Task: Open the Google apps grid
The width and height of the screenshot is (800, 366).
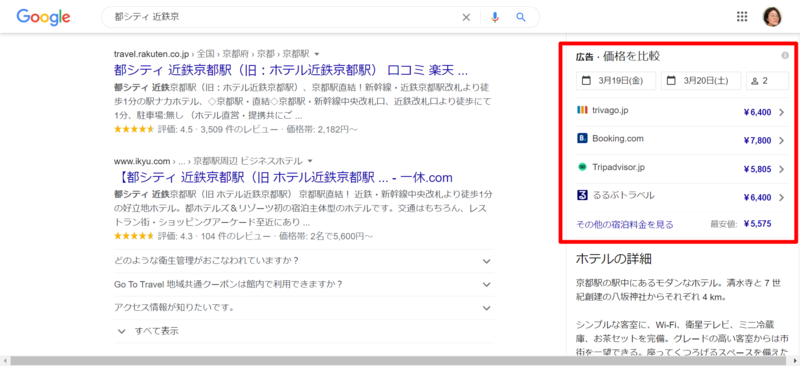Action: (742, 17)
